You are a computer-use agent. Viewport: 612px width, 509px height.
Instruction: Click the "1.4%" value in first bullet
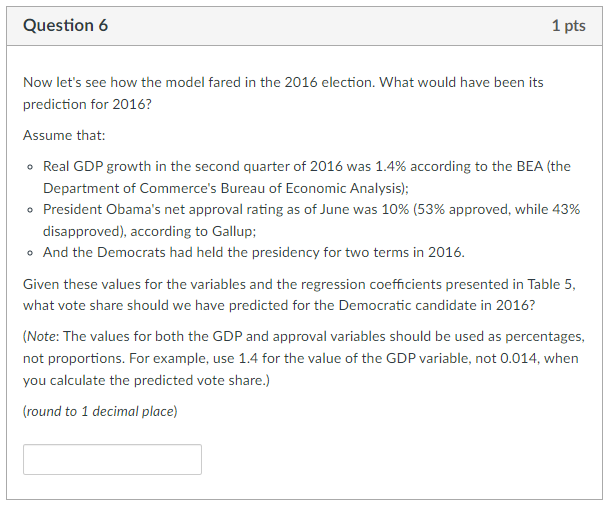click(x=390, y=166)
